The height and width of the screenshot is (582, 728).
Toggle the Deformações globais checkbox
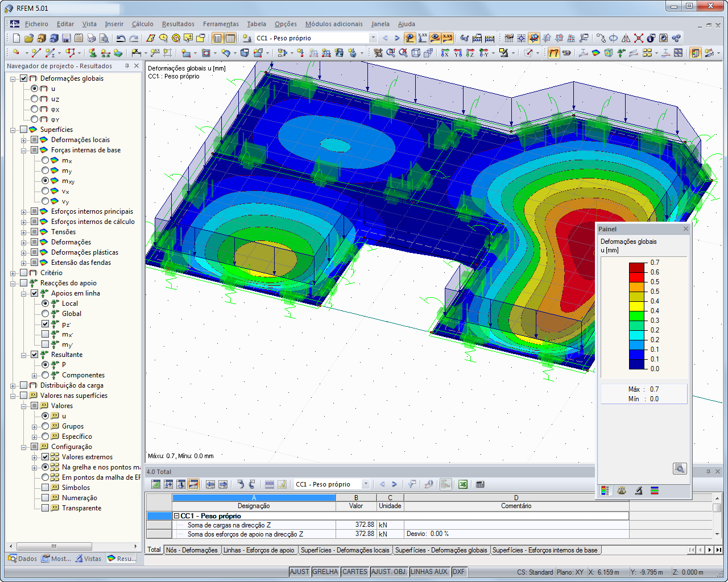(24, 78)
